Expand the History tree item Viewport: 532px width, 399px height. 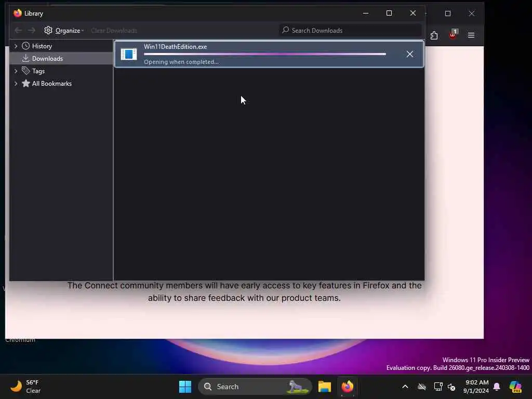(16, 46)
